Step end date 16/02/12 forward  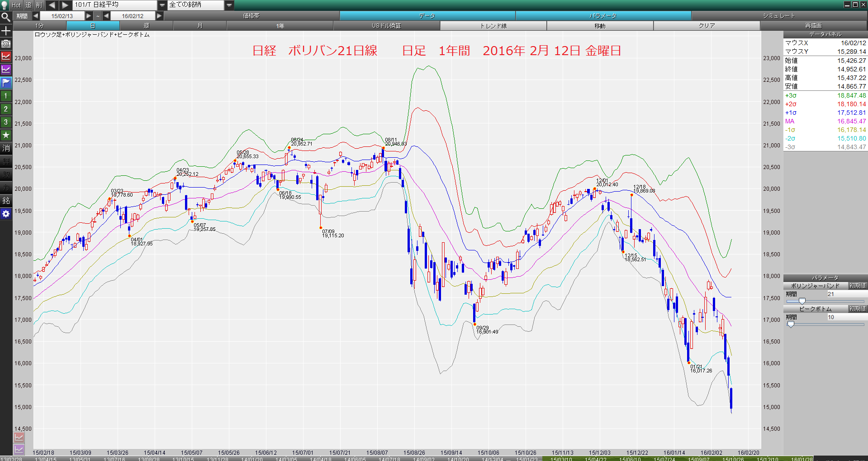[159, 16]
